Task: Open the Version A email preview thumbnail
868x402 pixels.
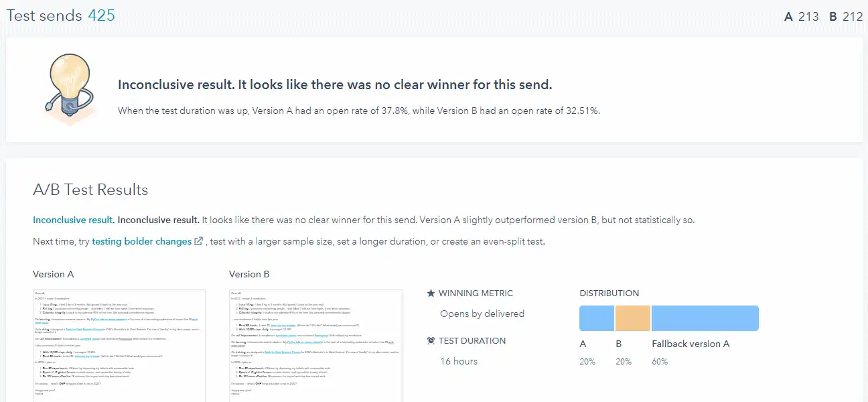Action: [x=119, y=345]
